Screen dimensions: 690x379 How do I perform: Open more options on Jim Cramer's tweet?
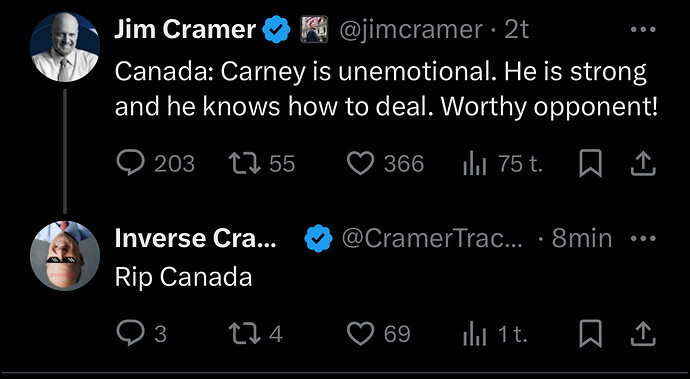pos(643,30)
